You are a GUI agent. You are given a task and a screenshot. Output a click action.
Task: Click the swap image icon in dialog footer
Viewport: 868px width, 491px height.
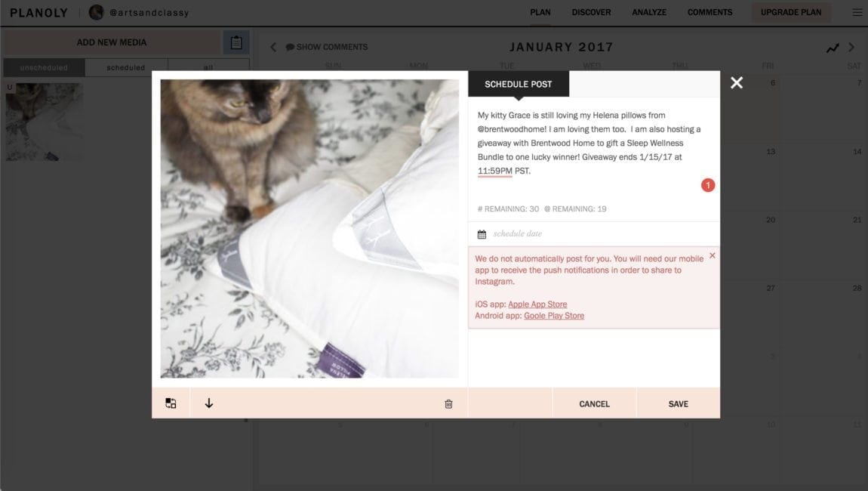click(171, 403)
